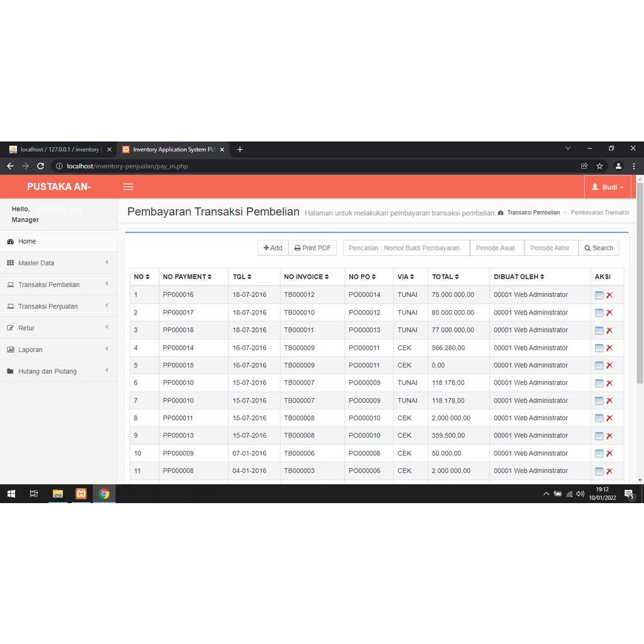Delete payment PP000017 with red X
The image size is (644, 644).
[609, 313]
